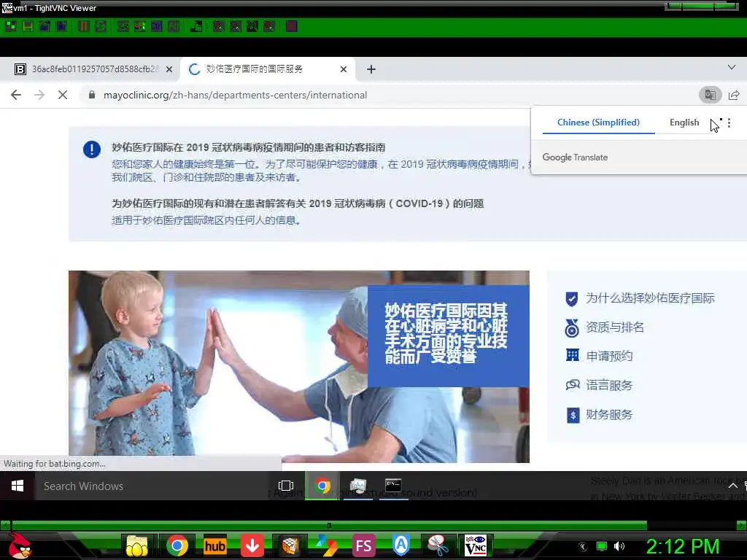This screenshot has height=560, width=747.
Task: Open TightVNC New Connection toolbar icon
Action: (x=10, y=26)
